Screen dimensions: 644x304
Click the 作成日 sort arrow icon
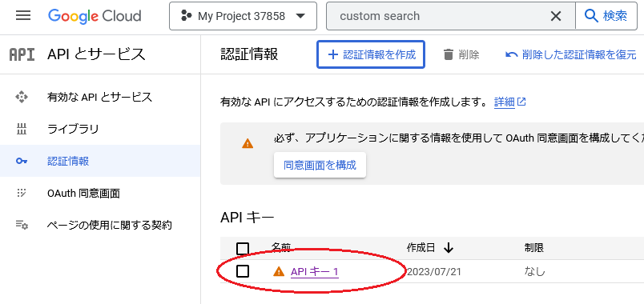pyautogui.click(x=448, y=248)
